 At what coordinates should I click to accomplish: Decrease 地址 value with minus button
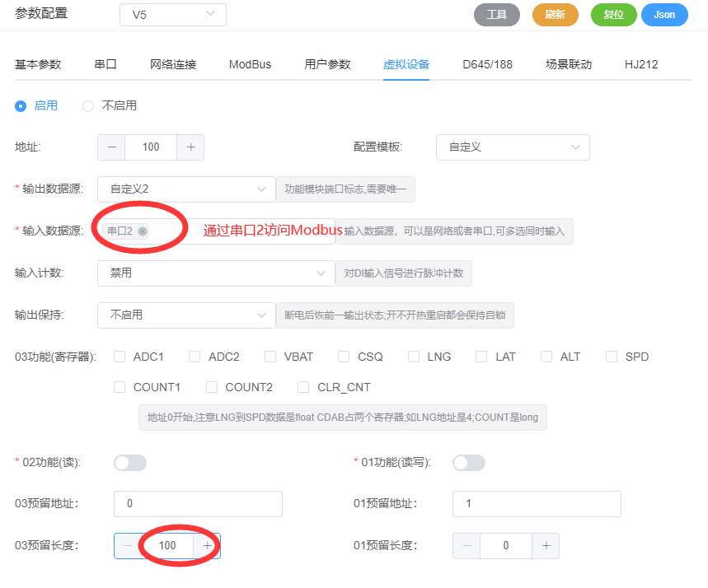[x=111, y=147]
